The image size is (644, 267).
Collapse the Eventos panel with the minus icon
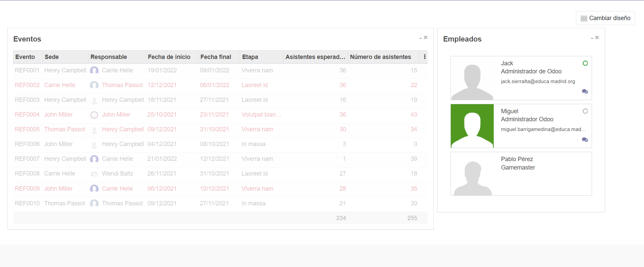pyautogui.click(x=421, y=38)
